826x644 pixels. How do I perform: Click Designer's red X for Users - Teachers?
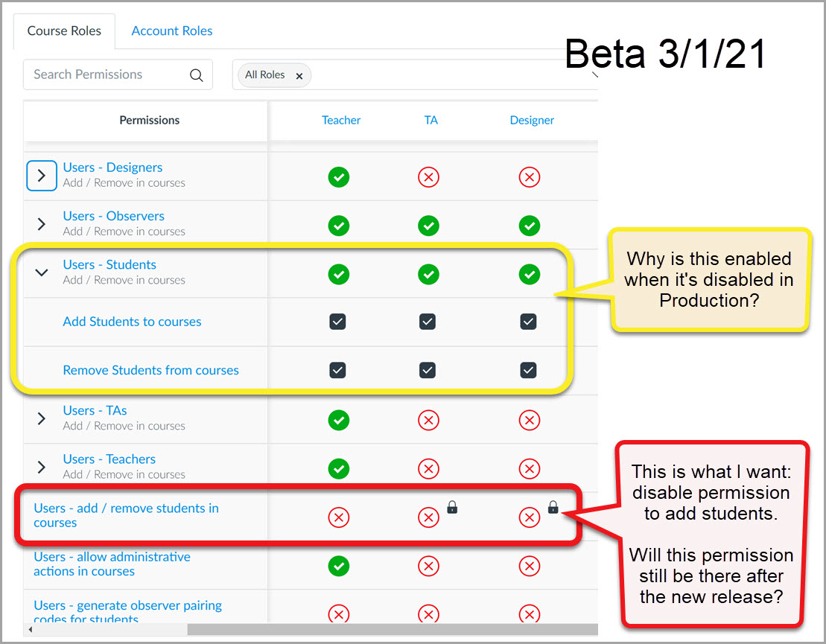[x=529, y=468]
